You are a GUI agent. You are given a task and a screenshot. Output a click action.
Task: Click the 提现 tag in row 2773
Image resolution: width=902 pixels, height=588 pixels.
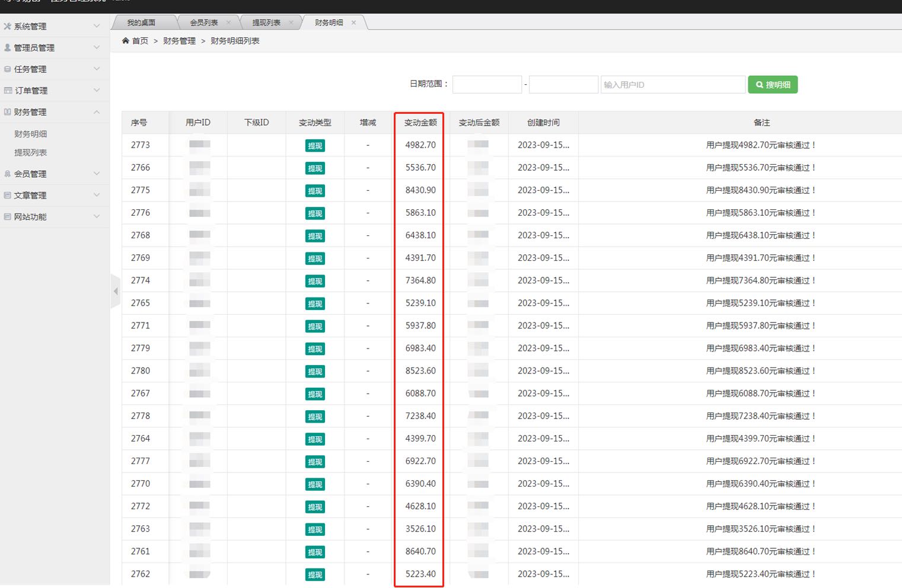[x=315, y=146]
